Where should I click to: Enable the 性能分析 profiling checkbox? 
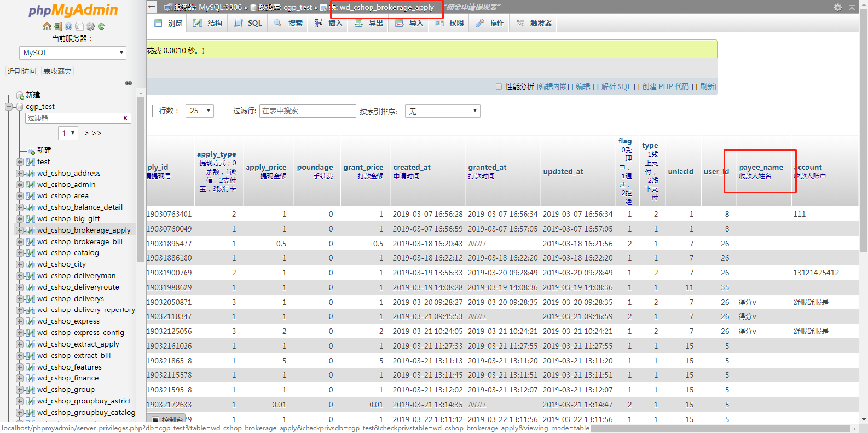[499, 86]
